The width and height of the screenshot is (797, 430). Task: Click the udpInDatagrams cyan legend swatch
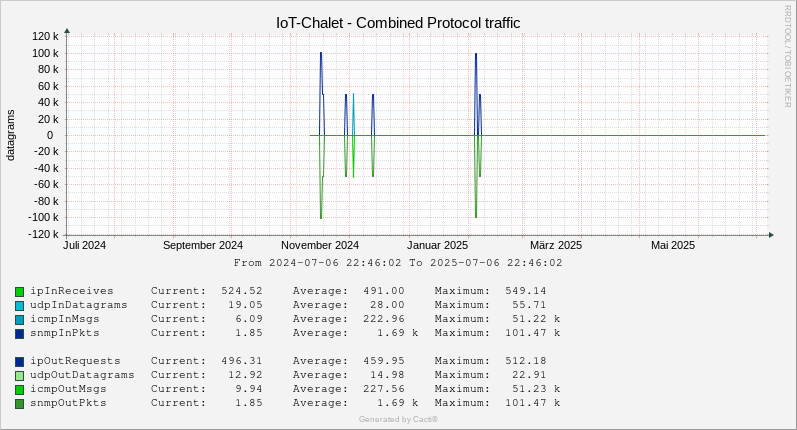click(19, 306)
